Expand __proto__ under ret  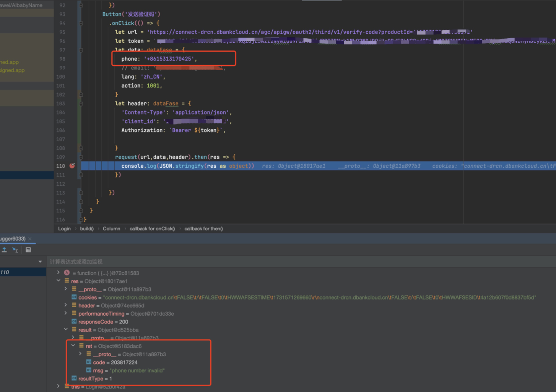click(x=80, y=354)
